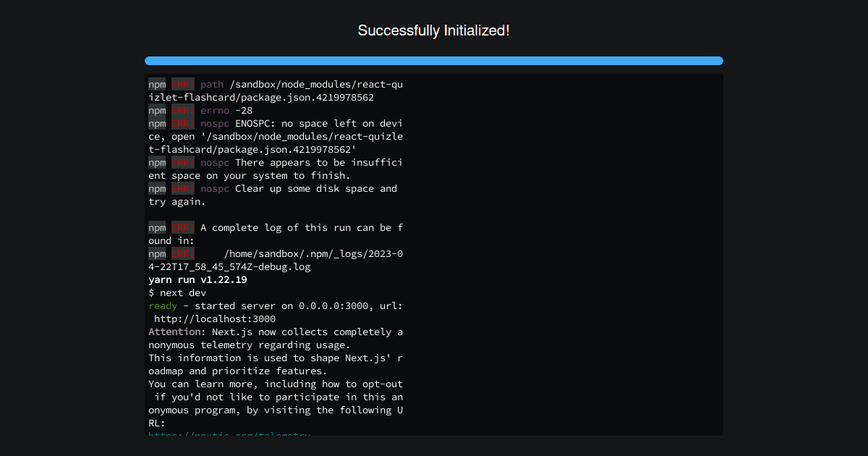Click the npm label on the errno line

[x=157, y=110]
